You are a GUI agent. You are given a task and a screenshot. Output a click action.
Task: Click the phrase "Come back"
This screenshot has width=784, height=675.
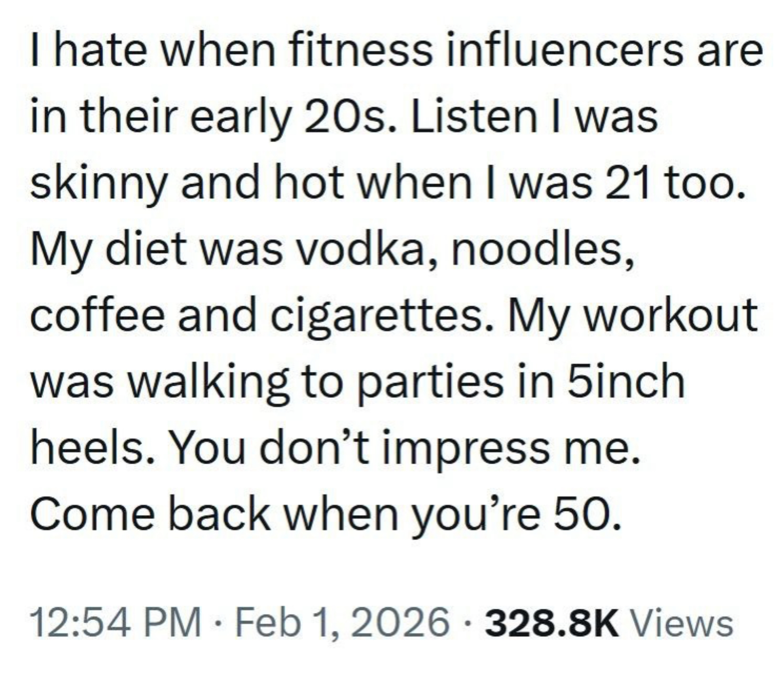(150, 515)
